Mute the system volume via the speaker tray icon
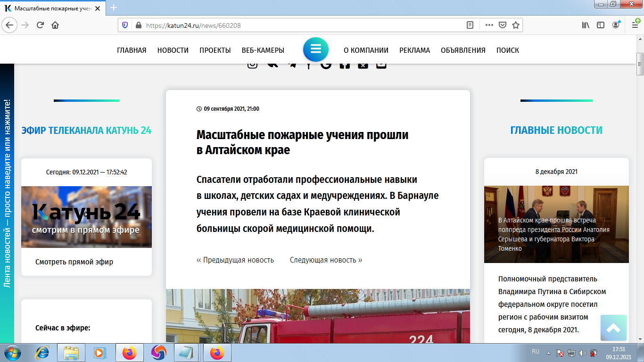The image size is (644, 362). [x=582, y=353]
